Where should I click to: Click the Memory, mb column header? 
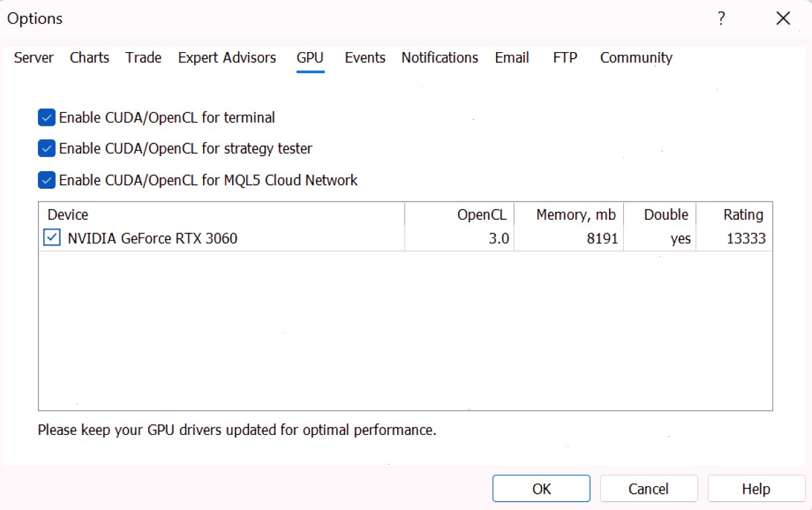569,214
